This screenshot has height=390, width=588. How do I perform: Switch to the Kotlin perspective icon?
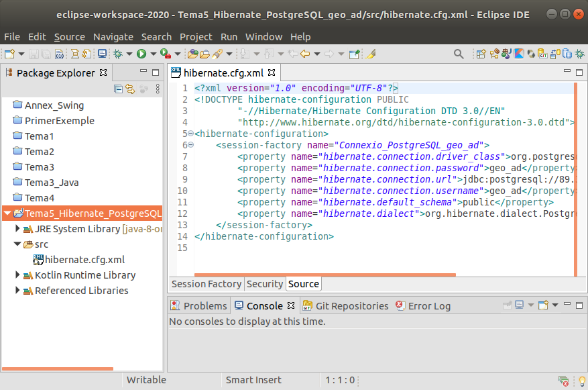pyautogui.click(x=519, y=54)
